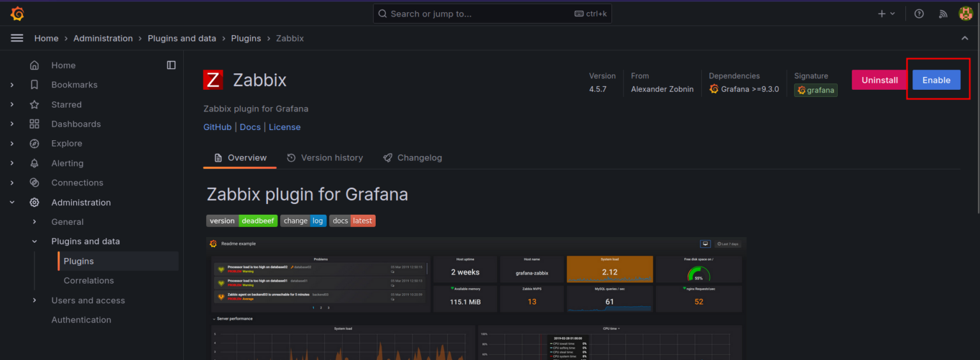This screenshot has height=360, width=980.
Task: Click the Connections icon in sidebar
Action: click(x=34, y=182)
